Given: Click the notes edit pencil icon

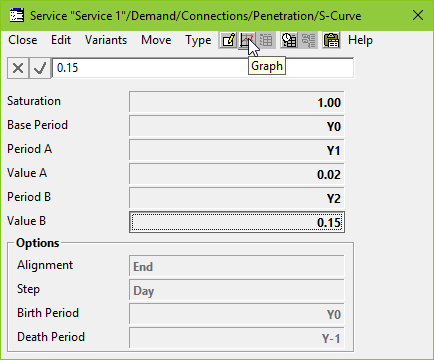Looking at the screenshot, I should (228, 40).
